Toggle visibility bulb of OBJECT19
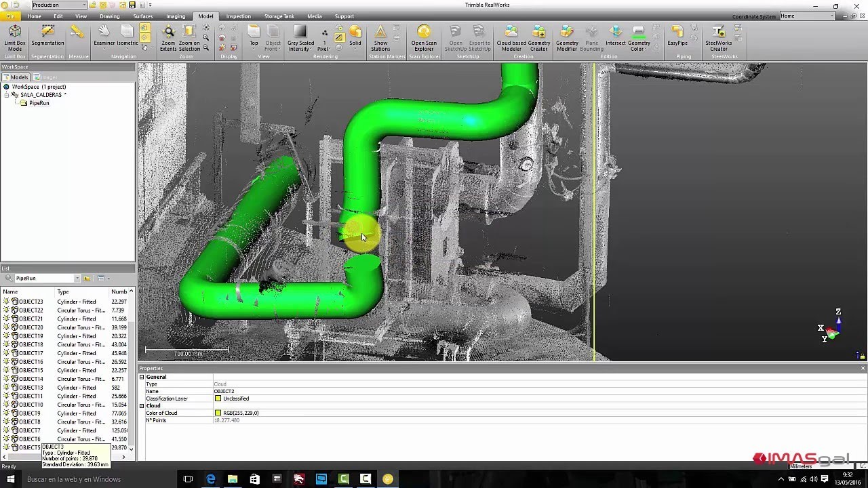 tap(6, 336)
